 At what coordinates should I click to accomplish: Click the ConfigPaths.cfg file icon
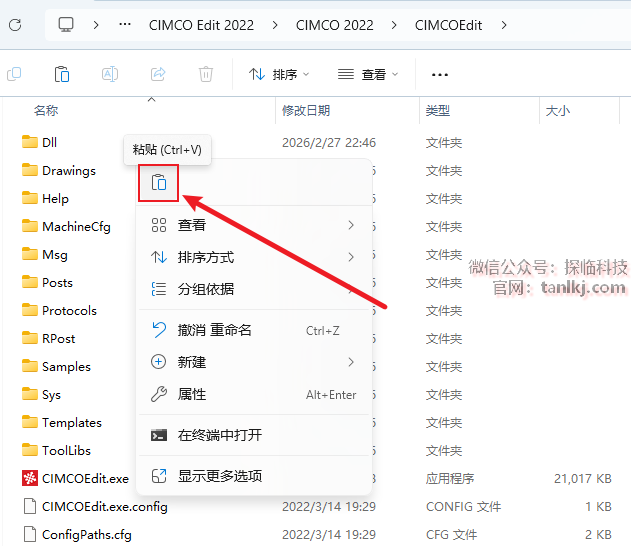[x=29, y=534]
